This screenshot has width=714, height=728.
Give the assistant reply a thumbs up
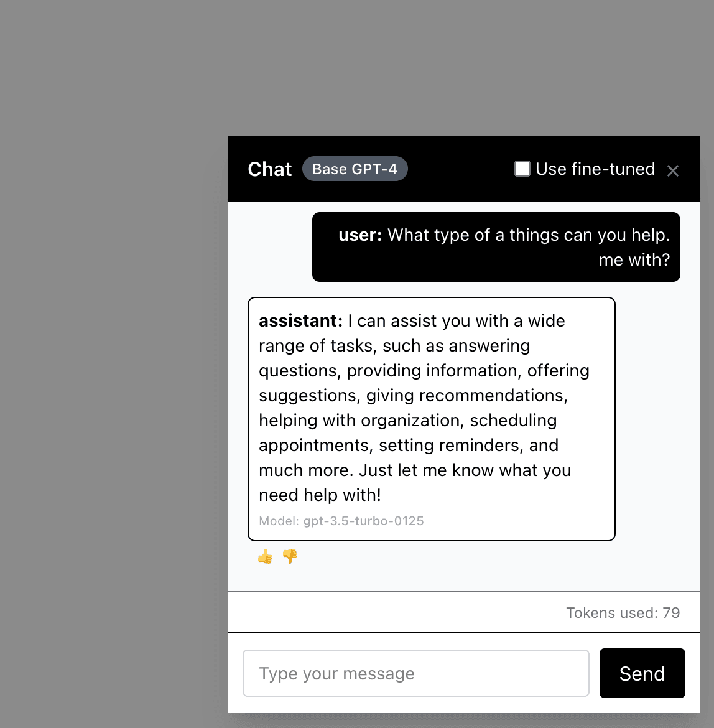[265, 556]
